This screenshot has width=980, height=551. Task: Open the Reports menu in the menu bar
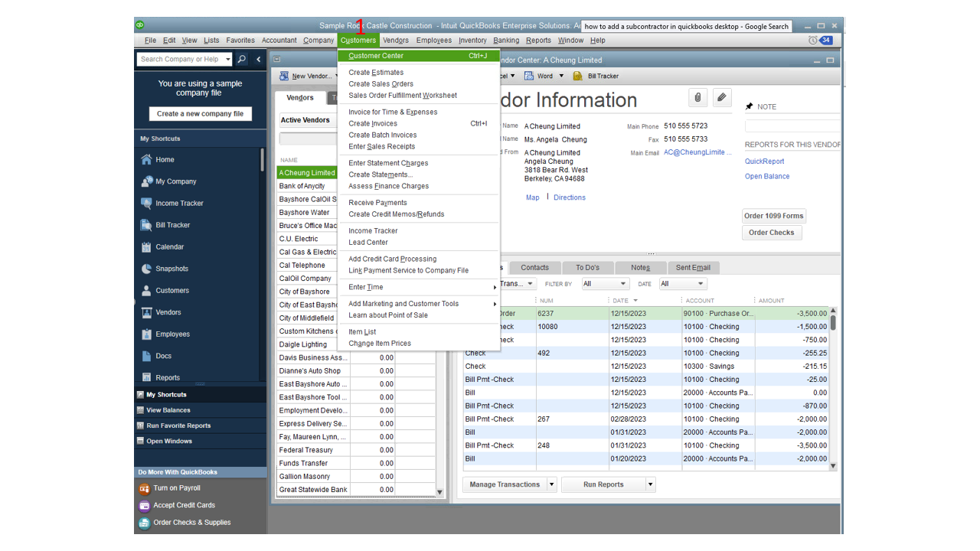[538, 41]
